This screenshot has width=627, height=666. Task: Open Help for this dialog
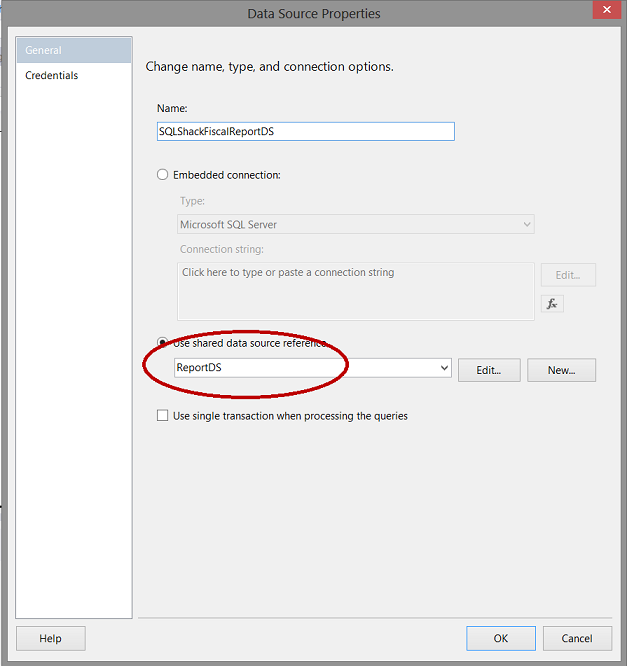tap(51, 638)
